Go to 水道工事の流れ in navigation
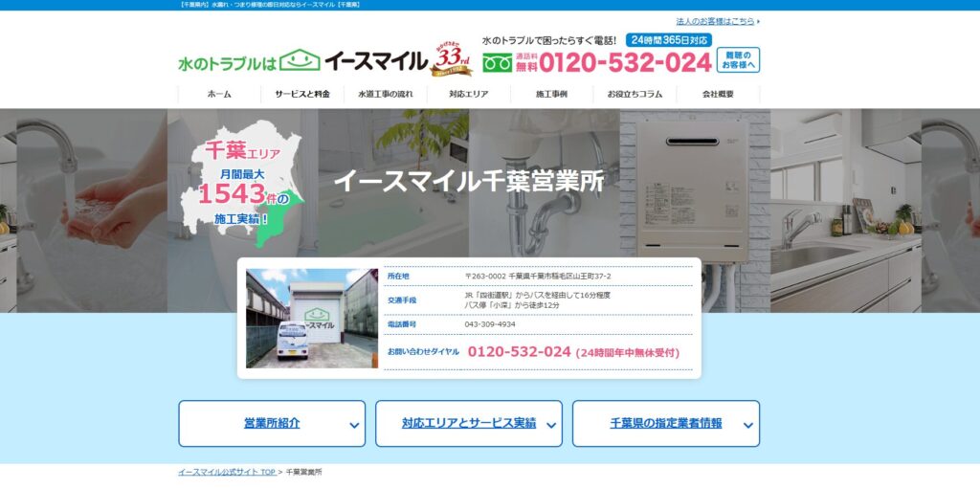The width and height of the screenshot is (980, 488). 386,95
